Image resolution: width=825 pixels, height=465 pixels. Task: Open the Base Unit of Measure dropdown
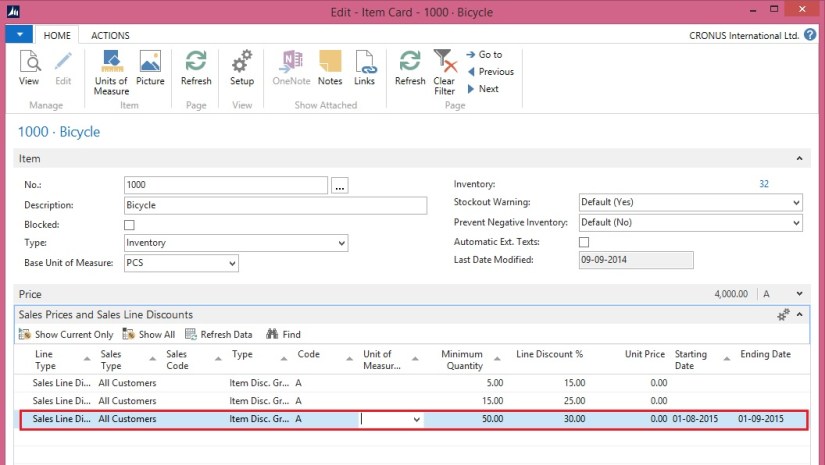coord(232,263)
